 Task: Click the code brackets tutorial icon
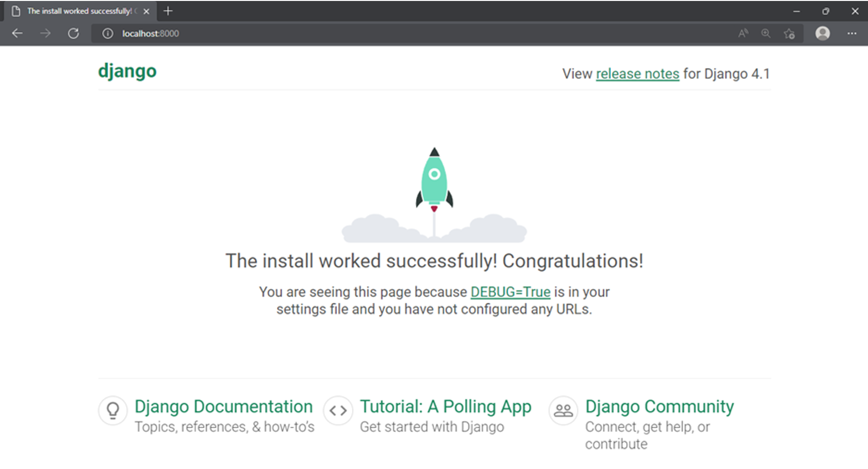(338, 410)
